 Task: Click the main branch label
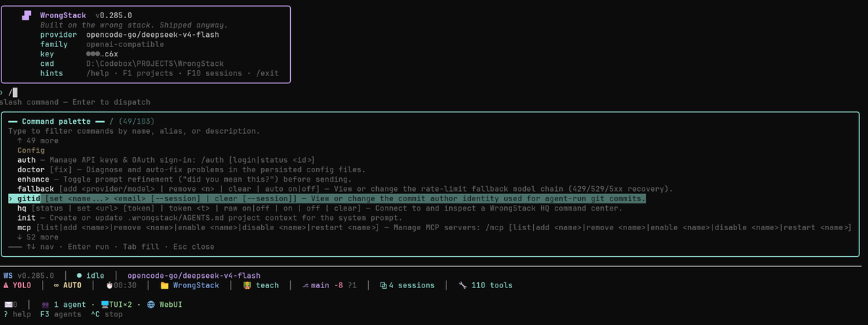[x=320, y=285]
